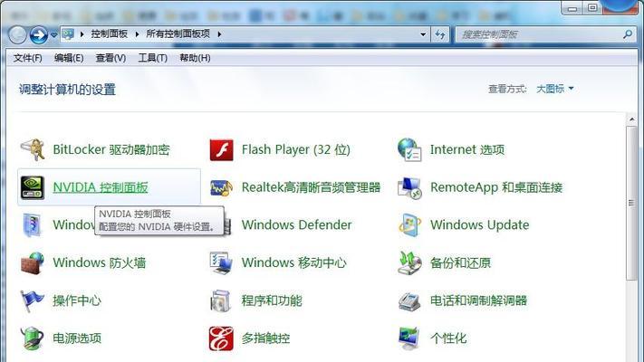Screen dimensions: 644x362
Task: Click the 电源选项 text link
Action: [x=77, y=338]
